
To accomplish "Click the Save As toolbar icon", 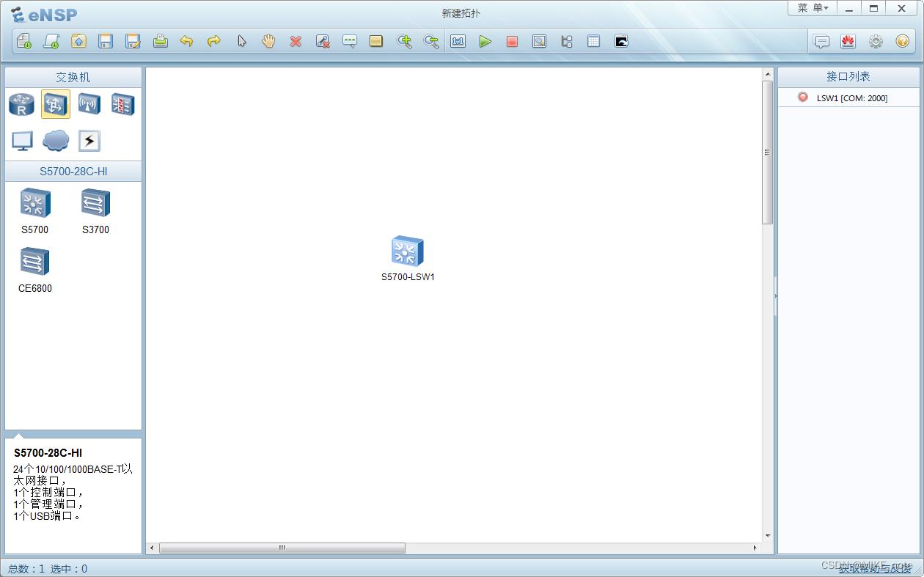I will click(133, 41).
